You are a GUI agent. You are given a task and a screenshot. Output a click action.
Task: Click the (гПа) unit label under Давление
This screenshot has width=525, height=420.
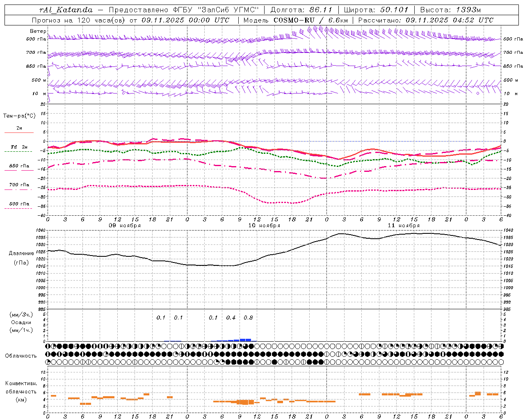click(21, 263)
